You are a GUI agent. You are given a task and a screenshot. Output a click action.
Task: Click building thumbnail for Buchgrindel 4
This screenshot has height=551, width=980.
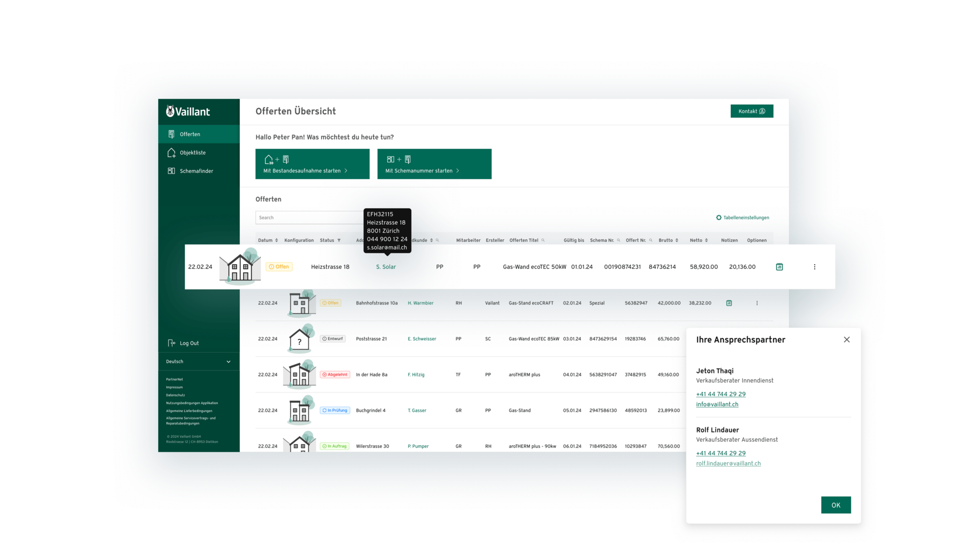coord(300,410)
